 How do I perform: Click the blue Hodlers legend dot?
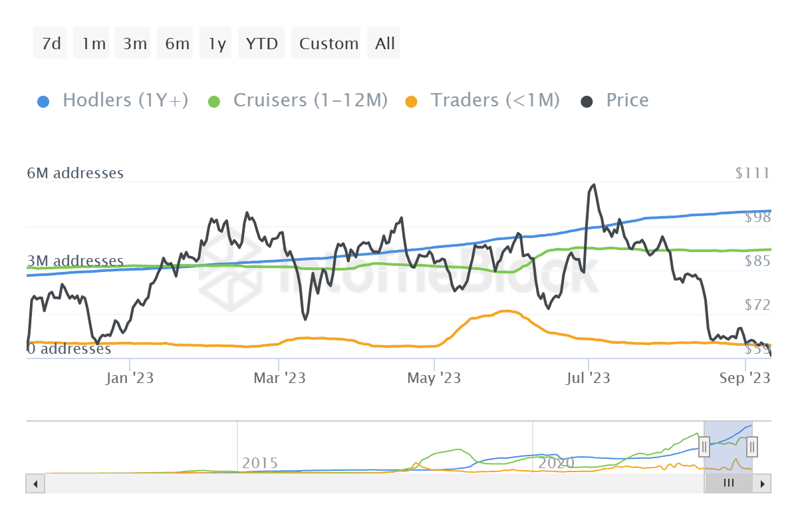tap(43, 102)
